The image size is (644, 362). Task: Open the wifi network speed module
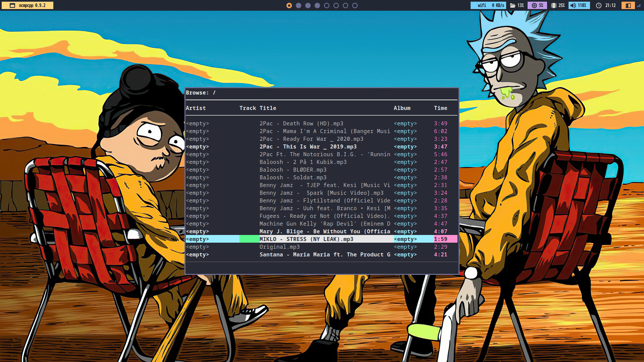tap(488, 5)
